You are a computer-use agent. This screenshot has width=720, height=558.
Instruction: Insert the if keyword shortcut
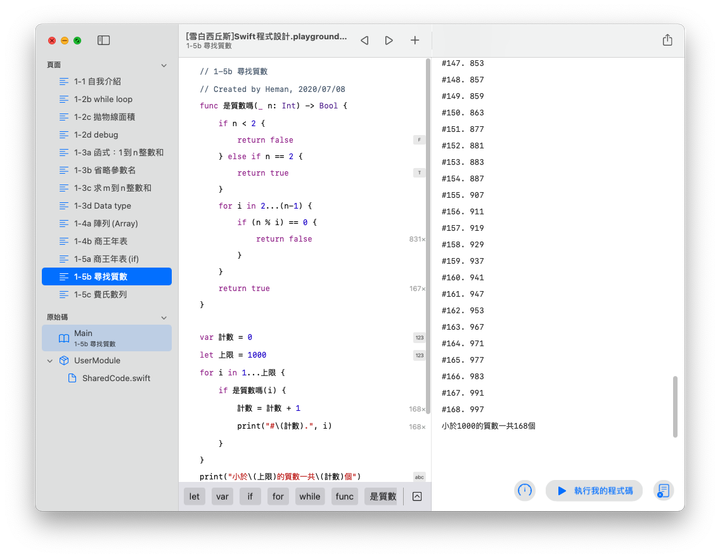click(x=250, y=496)
